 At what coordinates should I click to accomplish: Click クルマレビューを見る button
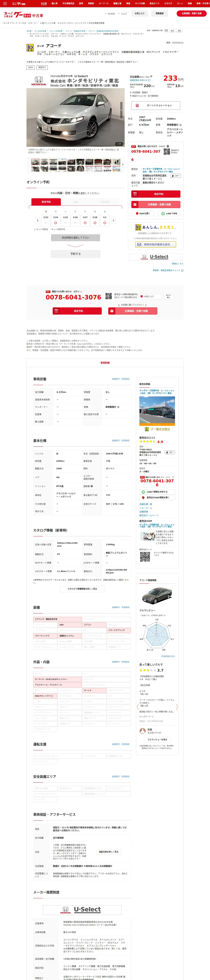coord(157,740)
